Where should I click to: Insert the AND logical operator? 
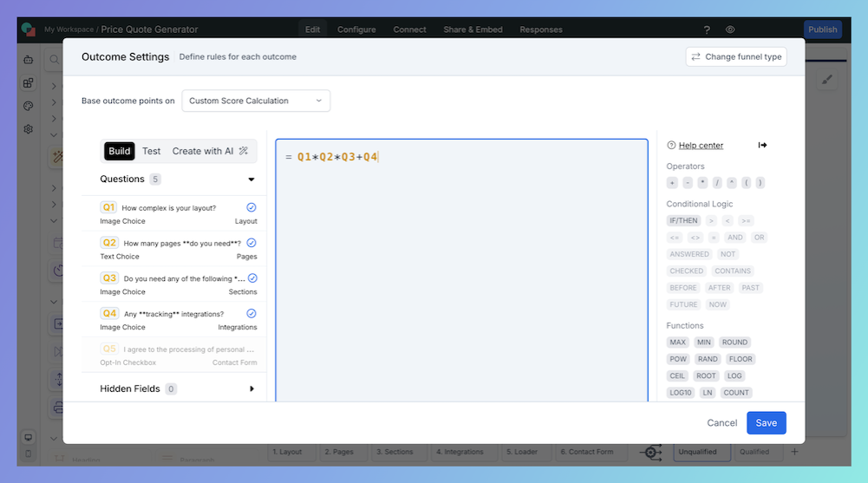(x=735, y=238)
